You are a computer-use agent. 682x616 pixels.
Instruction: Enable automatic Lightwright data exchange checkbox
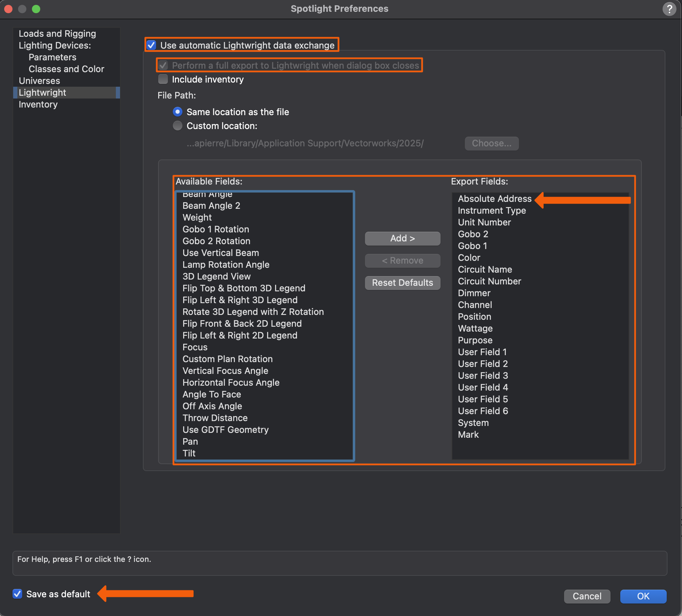tap(152, 45)
